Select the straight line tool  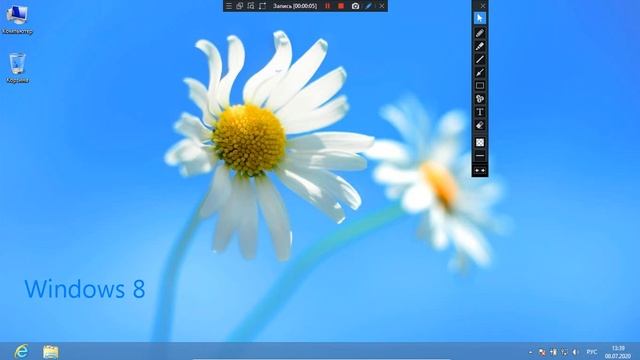[x=480, y=59]
